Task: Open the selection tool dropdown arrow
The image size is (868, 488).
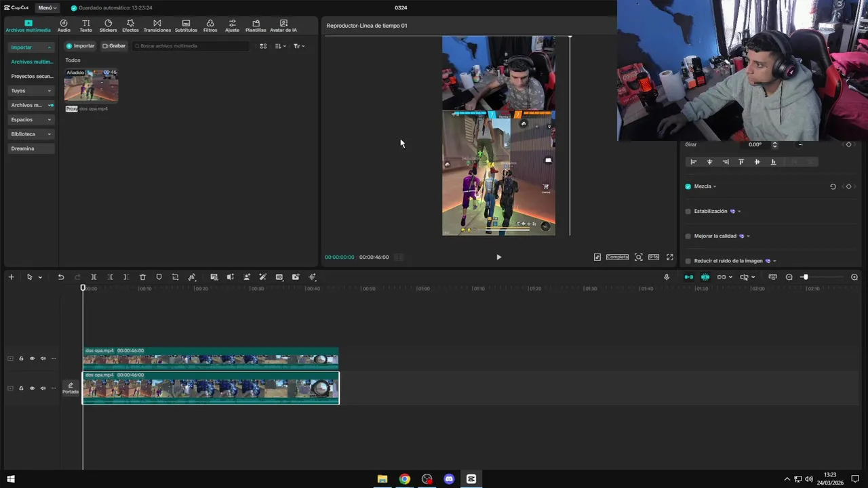Action: tap(40, 277)
